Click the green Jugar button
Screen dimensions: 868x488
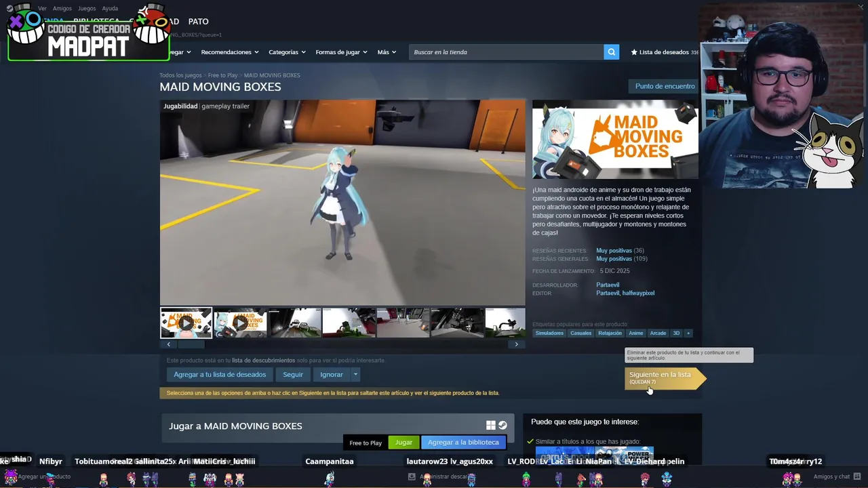pos(403,442)
